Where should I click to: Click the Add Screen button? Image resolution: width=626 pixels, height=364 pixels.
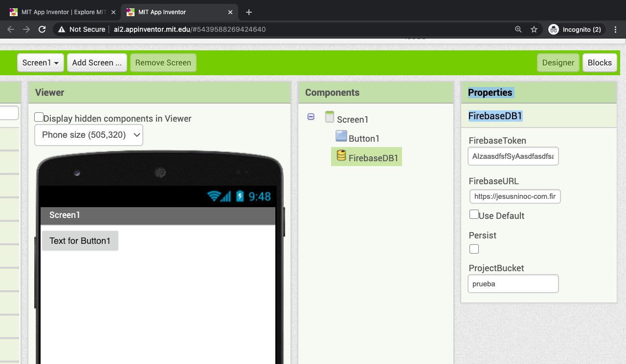97,63
